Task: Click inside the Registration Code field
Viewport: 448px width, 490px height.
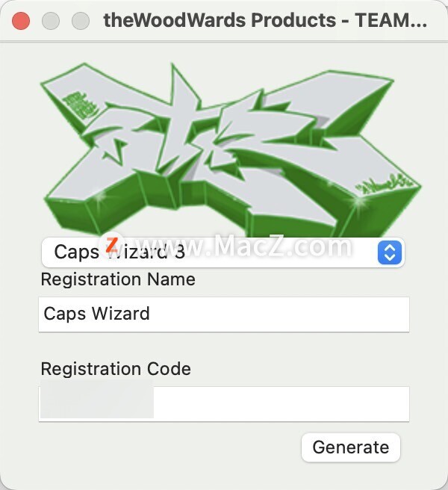Action: 224,404
